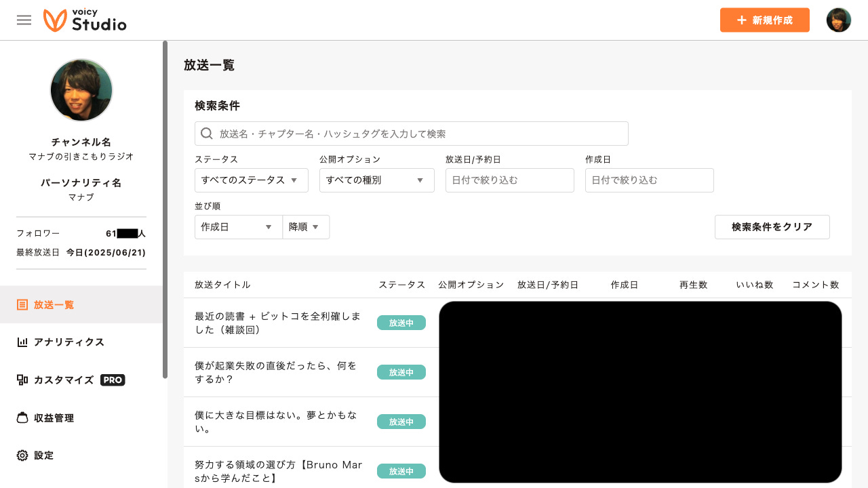The image size is (868, 488).
Task: Click the 放送タイトル column header
Action: tap(222, 285)
